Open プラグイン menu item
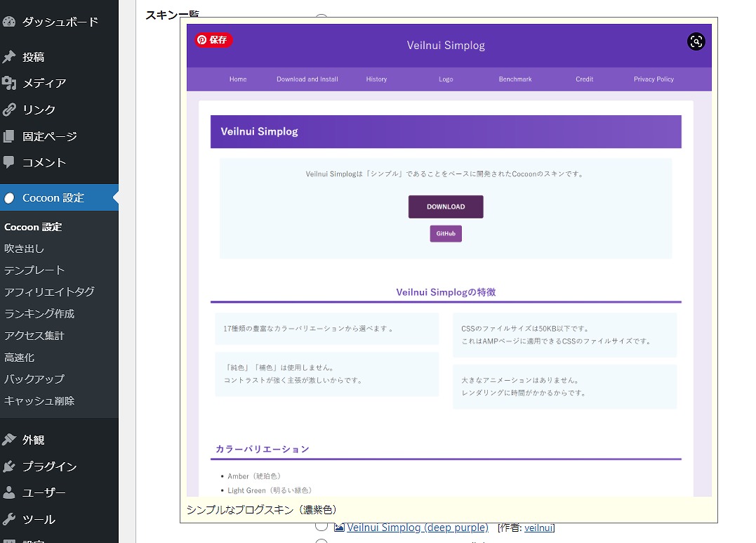This screenshot has width=756, height=543. pos(50,466)
